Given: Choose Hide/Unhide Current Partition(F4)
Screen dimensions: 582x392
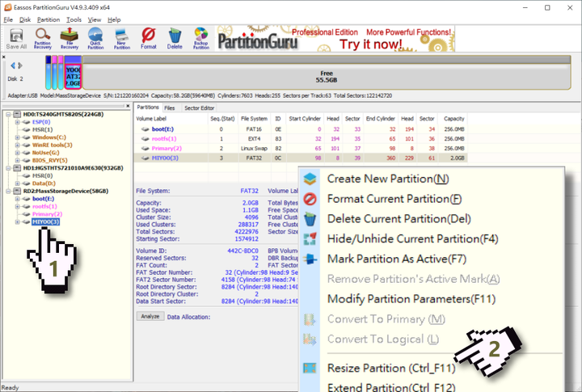Looking at the screenshot, I should click(x=413, y=239).
